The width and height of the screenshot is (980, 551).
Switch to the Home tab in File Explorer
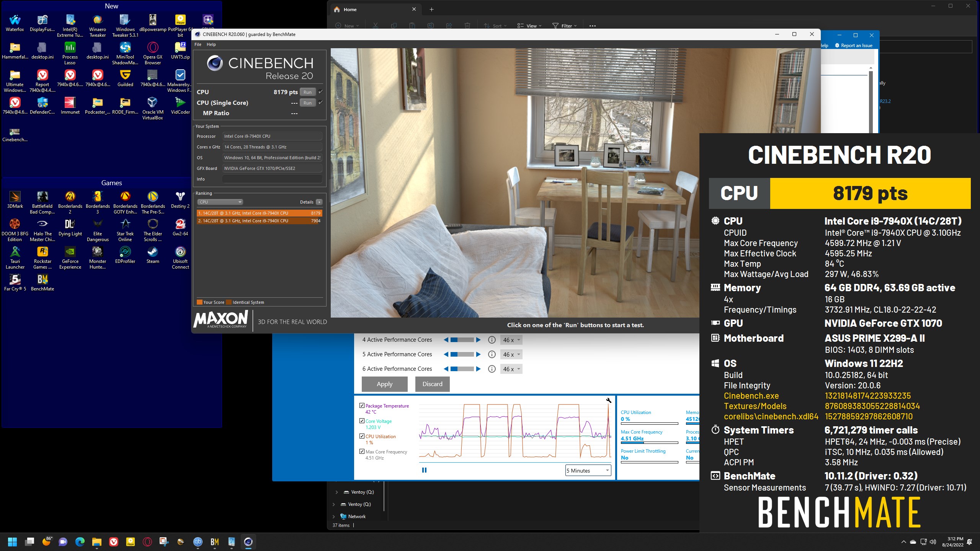click(x=375, y=9)
